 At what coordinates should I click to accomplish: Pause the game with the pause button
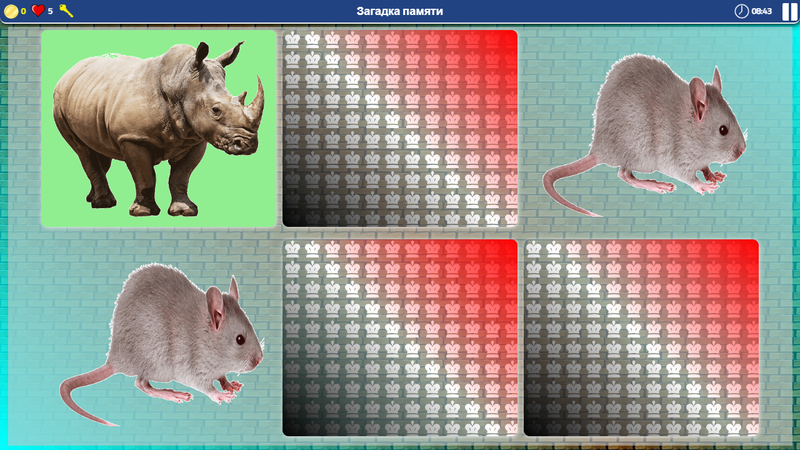(790, 11)
